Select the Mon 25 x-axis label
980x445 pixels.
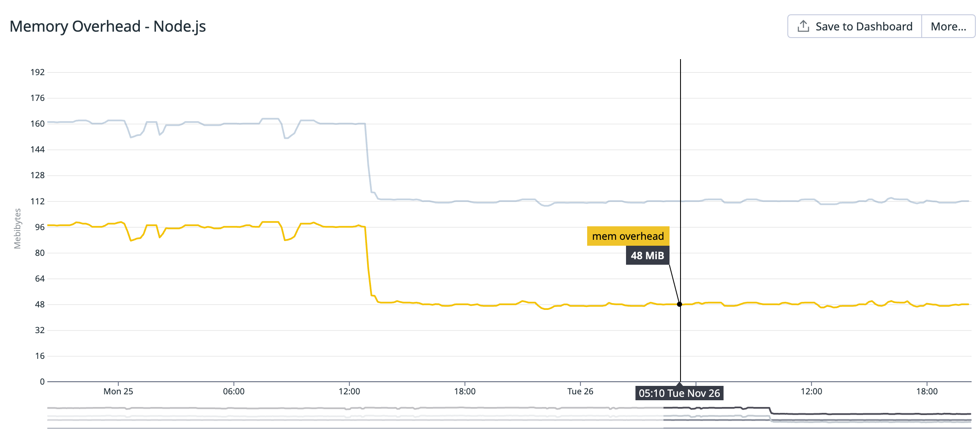pyautogui.click(x=118, y=391)
